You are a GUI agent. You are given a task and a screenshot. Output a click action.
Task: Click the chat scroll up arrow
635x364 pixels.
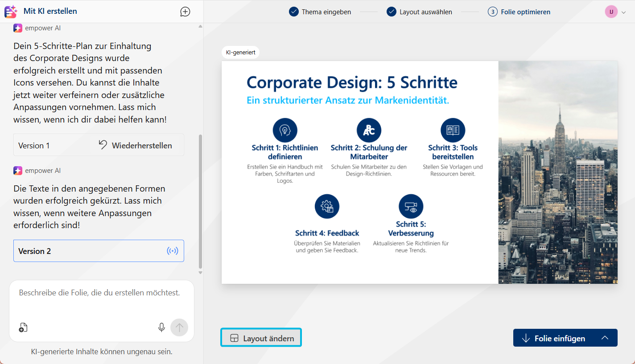point(200,27)
